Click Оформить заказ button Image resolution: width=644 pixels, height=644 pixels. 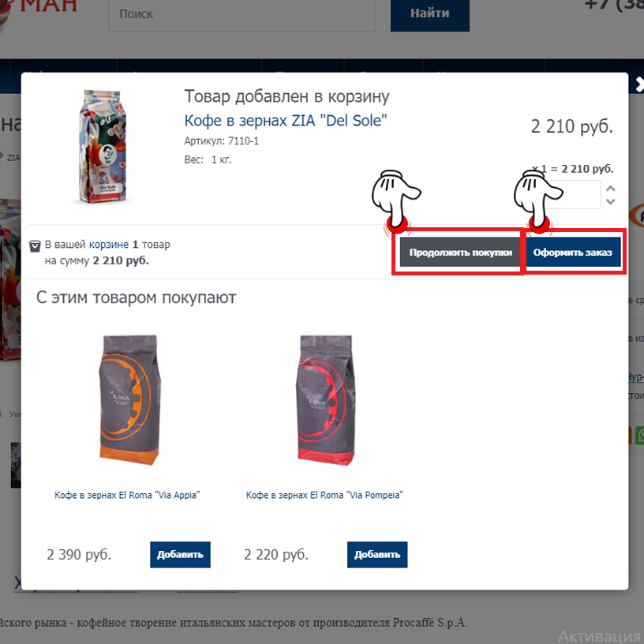point(572,253)
